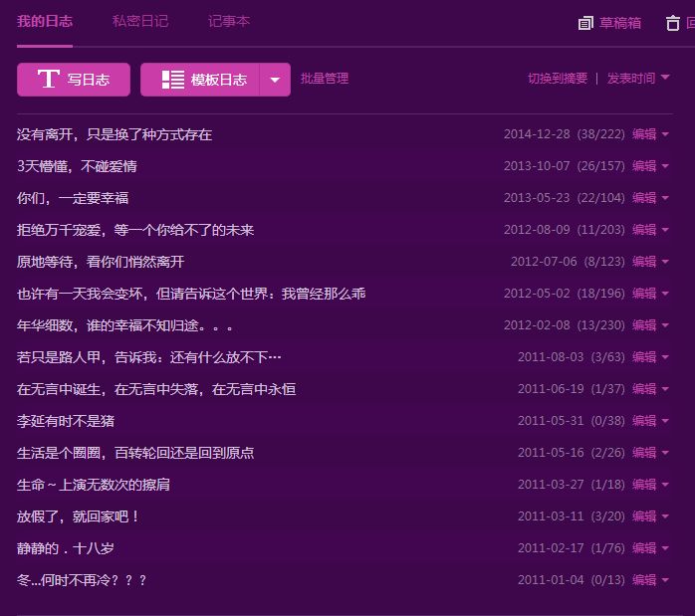Click the date text 2011-06-19

551,389
